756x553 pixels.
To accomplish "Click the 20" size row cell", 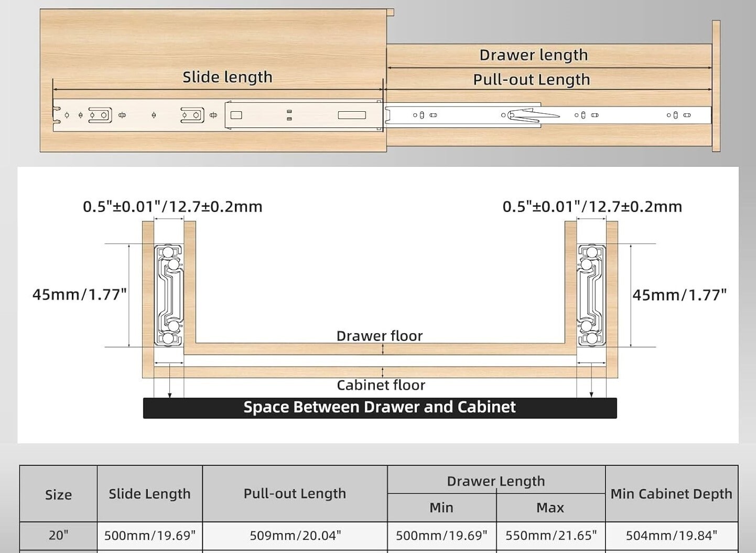I will click(x=58, y=535).
